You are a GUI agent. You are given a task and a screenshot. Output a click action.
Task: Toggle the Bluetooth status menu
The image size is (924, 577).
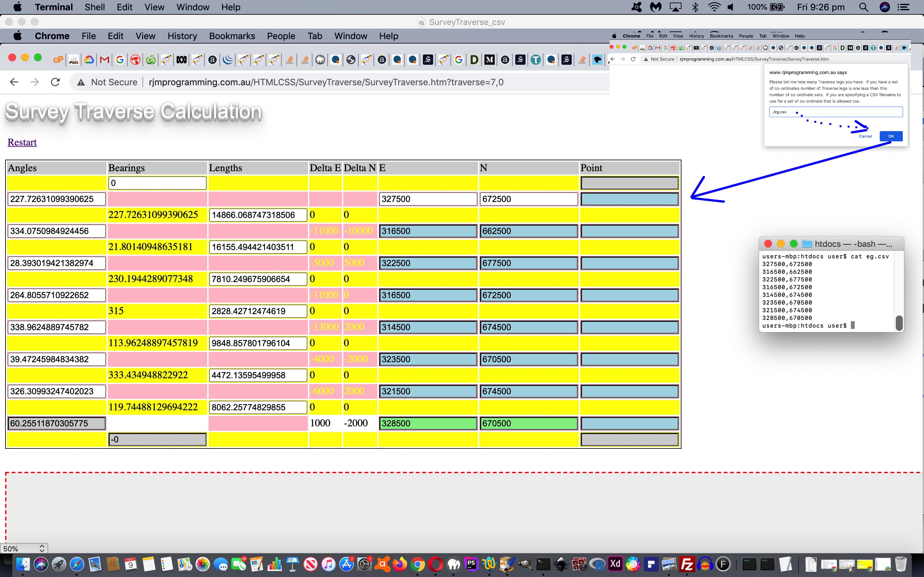pyautogui.click(x=695, y=7)
